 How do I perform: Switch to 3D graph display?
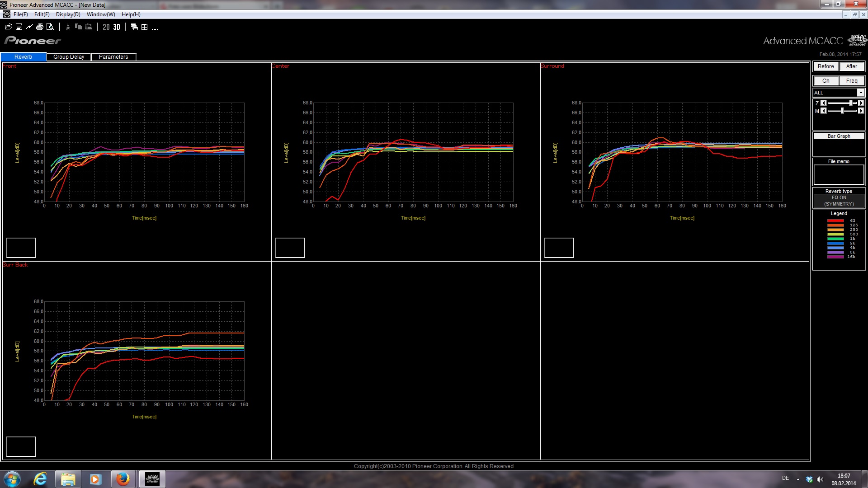[x=117, y=27]
